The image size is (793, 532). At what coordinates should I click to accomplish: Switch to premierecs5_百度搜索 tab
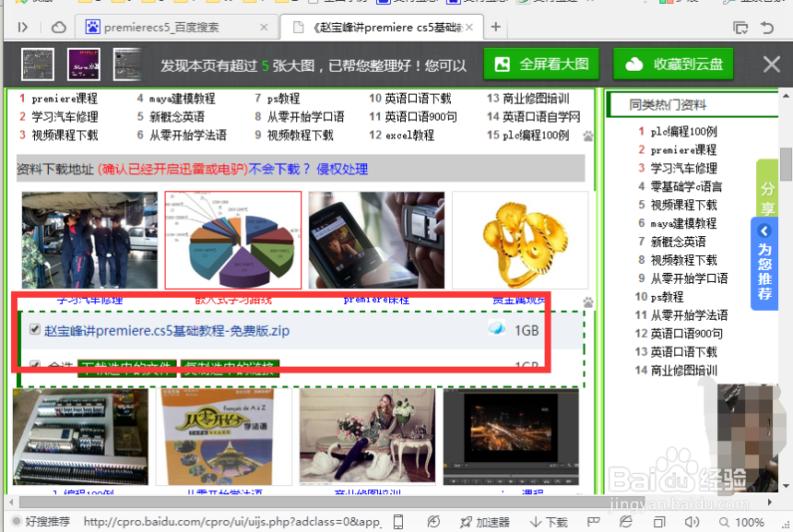pos(176,28)
